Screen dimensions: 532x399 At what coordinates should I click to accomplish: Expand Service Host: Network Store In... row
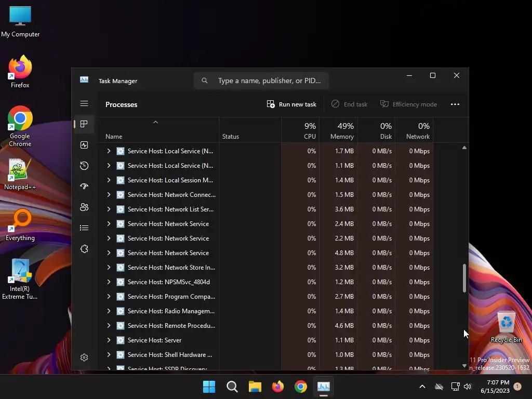click(109, 268)
